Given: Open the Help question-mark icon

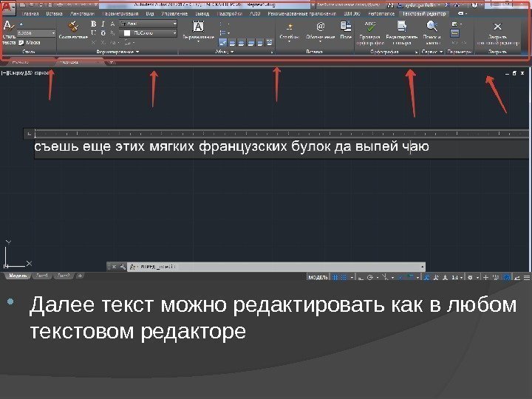Looking at the screenshot, I should (x=474, y=5).
